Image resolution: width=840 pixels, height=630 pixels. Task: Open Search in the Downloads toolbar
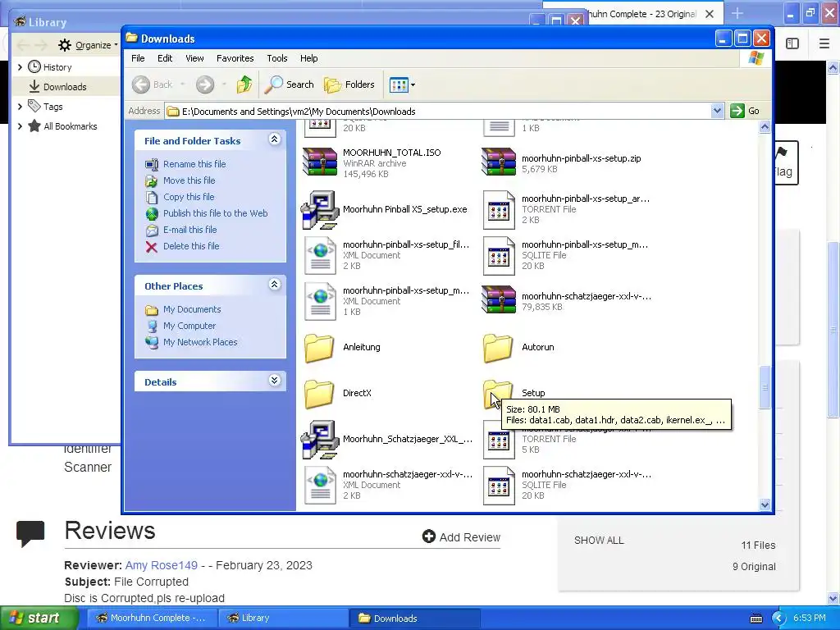point(290,84)
